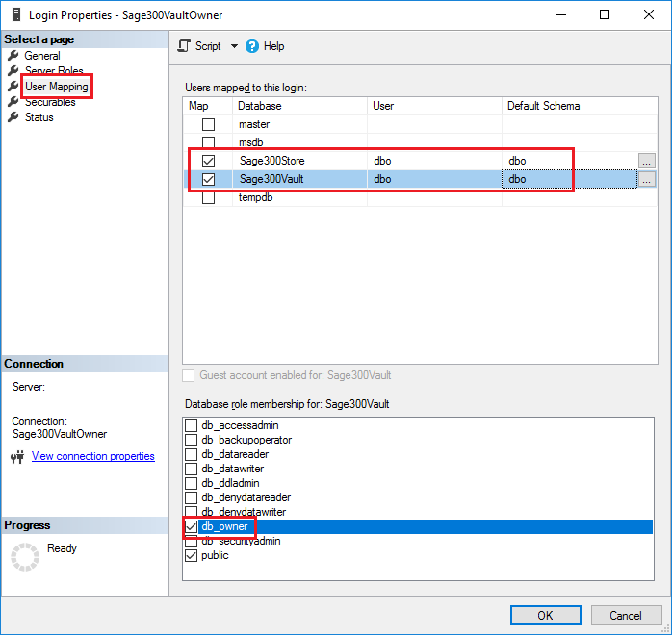Click the User column header
This screenshot has height=635, width=672.
[x=434, y=106]
